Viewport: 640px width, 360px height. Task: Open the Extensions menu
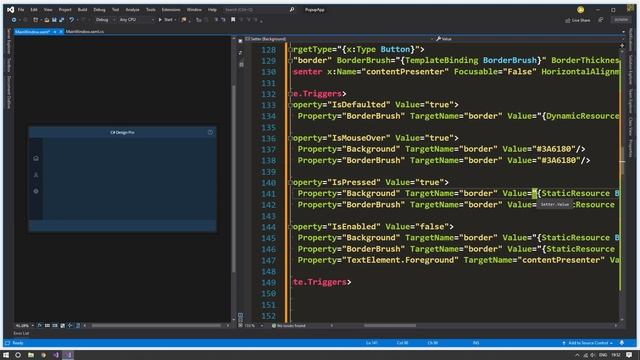171,9
